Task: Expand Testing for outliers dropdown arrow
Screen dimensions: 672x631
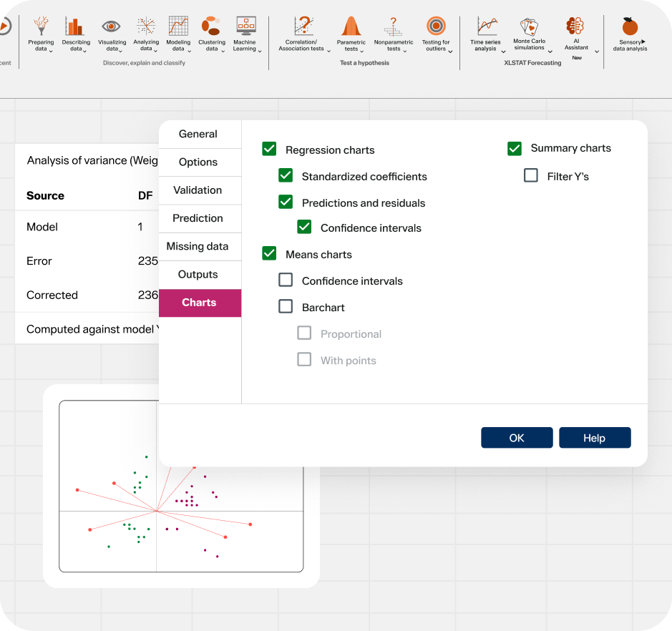Action: (x=451, y=52)
